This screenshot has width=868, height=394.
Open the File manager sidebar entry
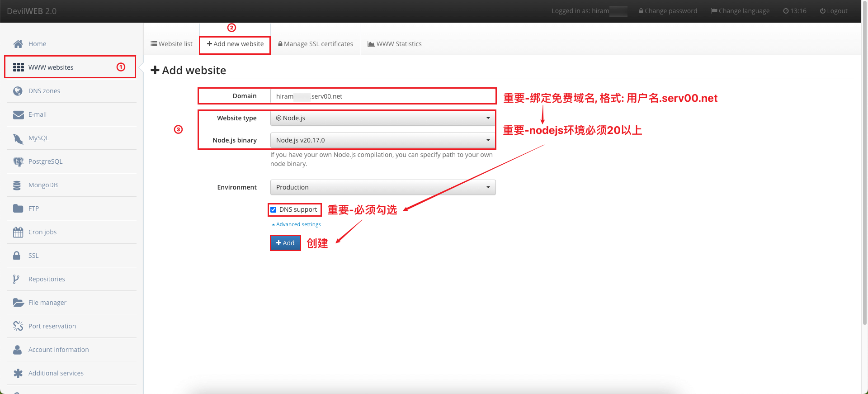72,303
